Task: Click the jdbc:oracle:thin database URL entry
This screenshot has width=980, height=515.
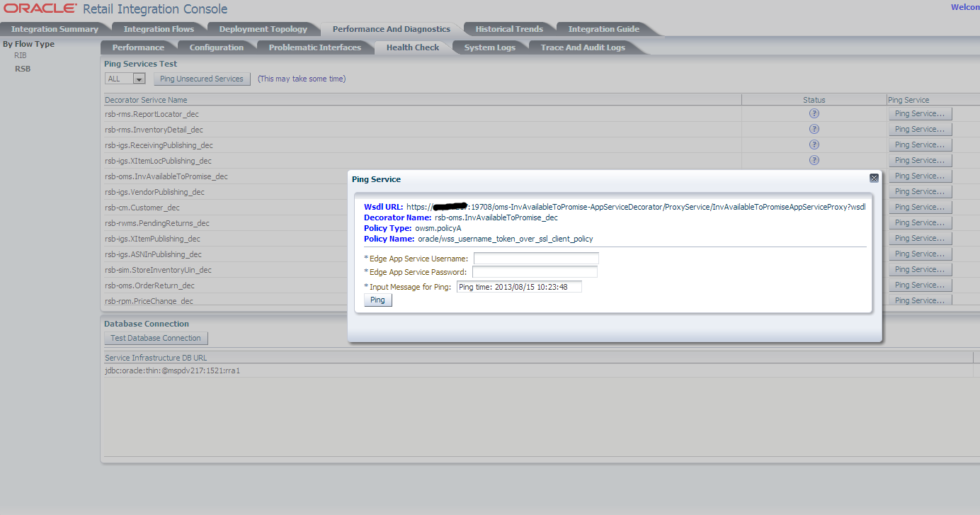Action: click(172, 370)
